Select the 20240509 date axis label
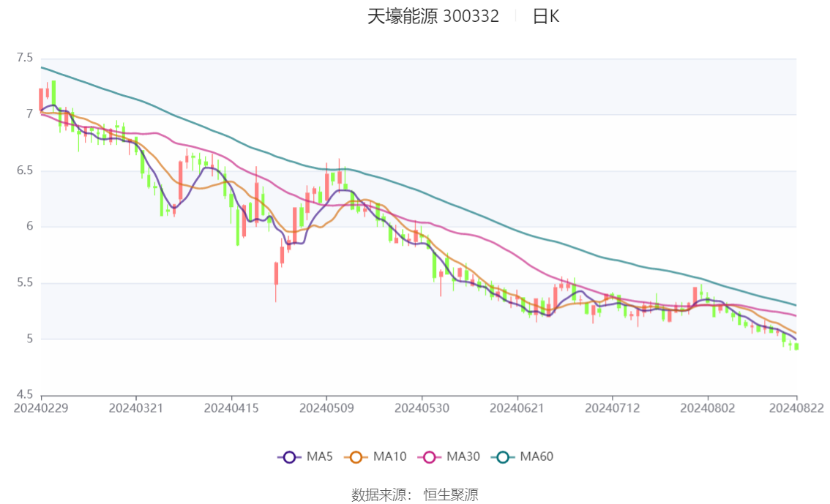 [x=326, y=408]
